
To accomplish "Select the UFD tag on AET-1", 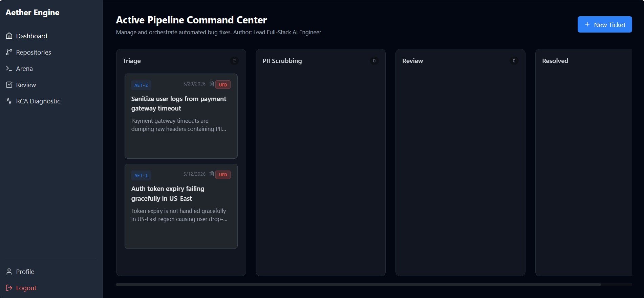I will coord(223,175).
